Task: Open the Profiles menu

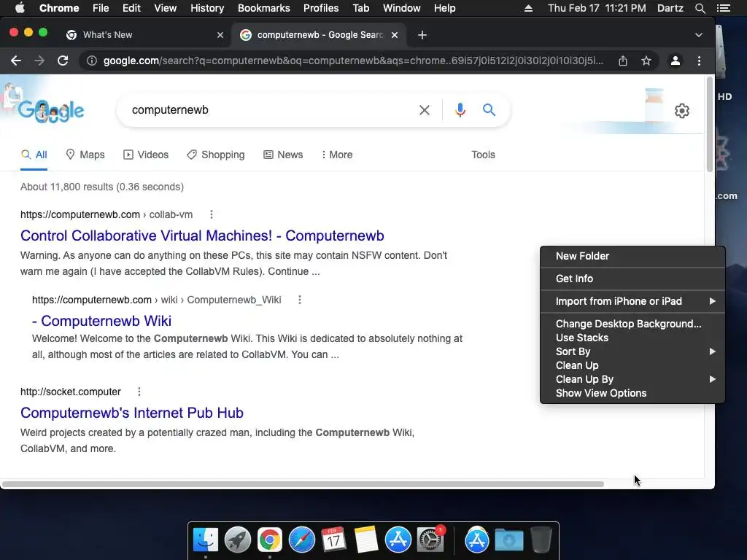Action: 321,8
